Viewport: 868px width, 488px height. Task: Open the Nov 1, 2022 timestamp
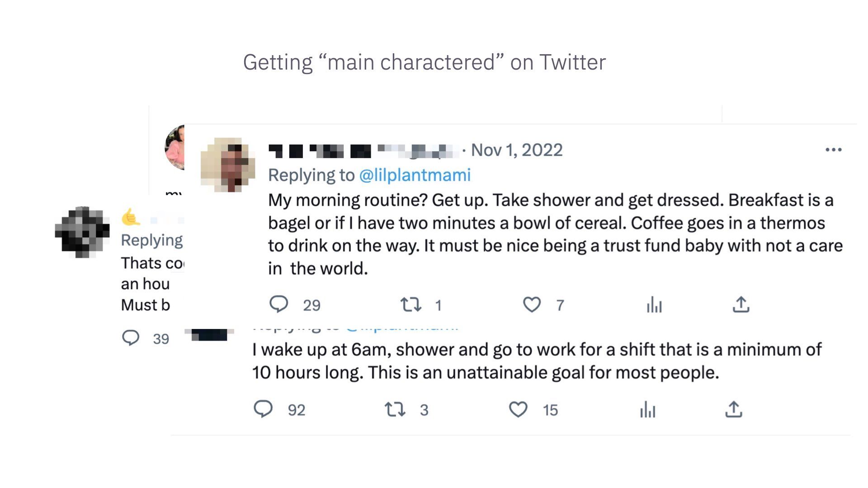tap(517, 150)
